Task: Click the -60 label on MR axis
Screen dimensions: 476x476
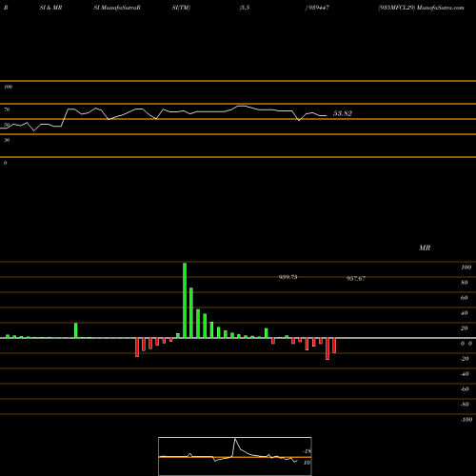Action: pyautogui.click(x=465, y=389)
